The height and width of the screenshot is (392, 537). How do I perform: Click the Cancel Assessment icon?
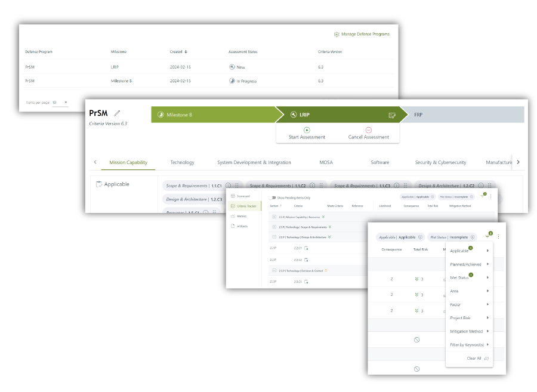coord(368,129)
